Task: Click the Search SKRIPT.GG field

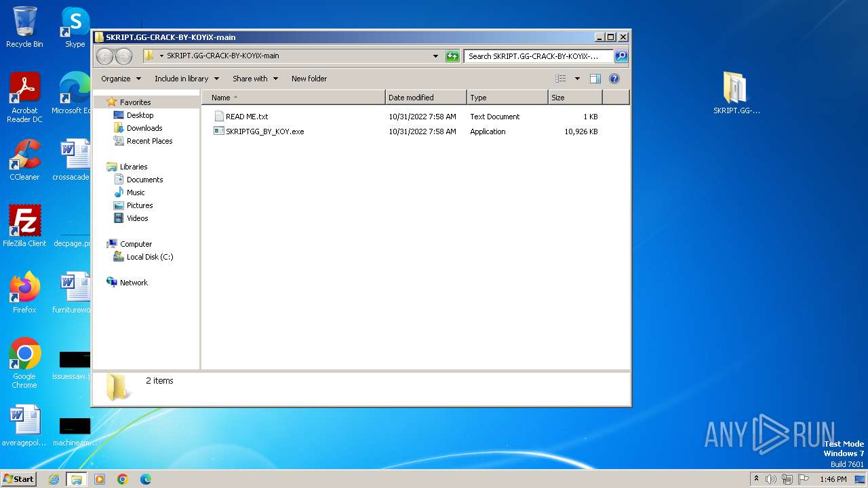Action: point(539,56)
